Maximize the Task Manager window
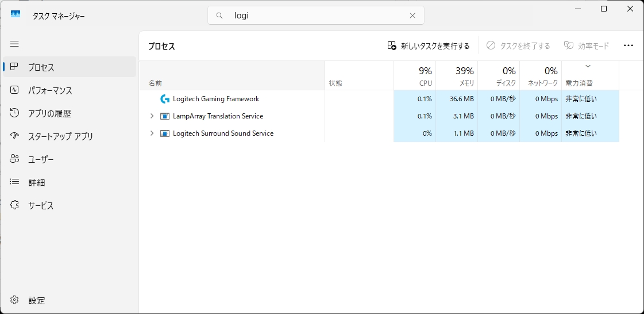644x314 pixels. click(x=604, y=9)
